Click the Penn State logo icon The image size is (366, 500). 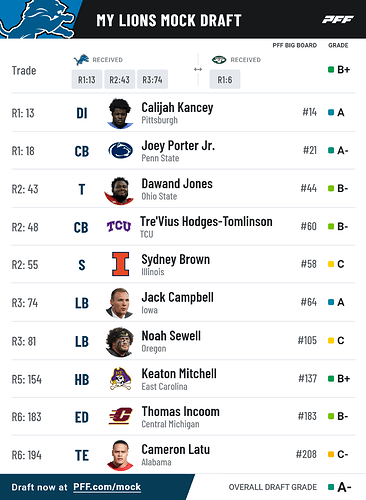click(x=121, y=150)
